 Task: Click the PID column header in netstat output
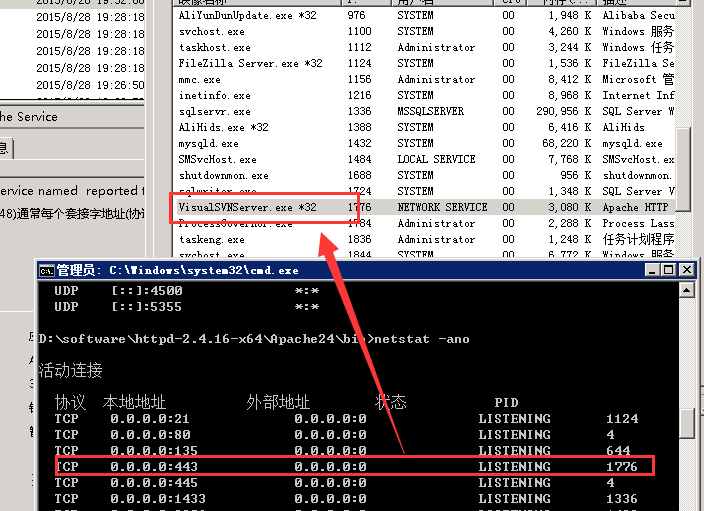point(506,402)
